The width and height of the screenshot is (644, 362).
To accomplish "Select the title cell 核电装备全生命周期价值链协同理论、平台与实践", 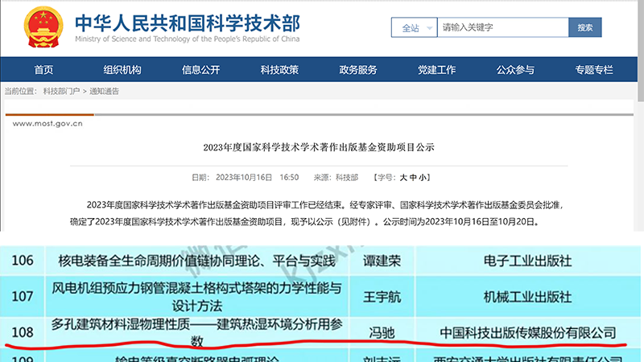I will click(196, 261).
